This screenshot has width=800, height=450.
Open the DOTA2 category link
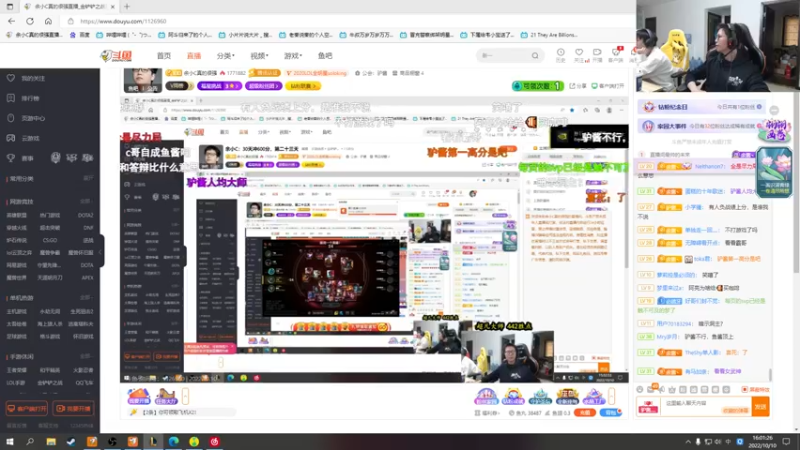85,215
